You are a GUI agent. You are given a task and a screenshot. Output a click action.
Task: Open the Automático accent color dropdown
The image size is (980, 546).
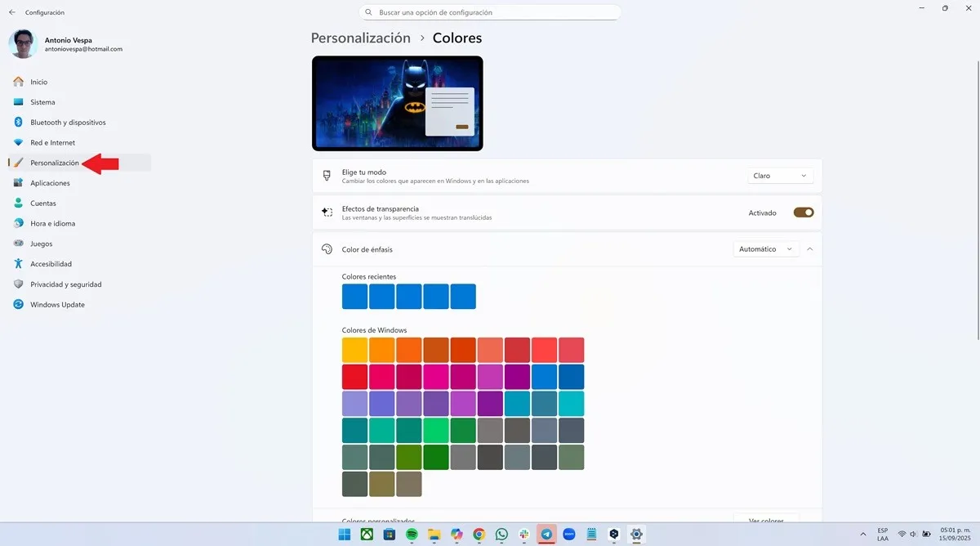(x=766, y=249)
